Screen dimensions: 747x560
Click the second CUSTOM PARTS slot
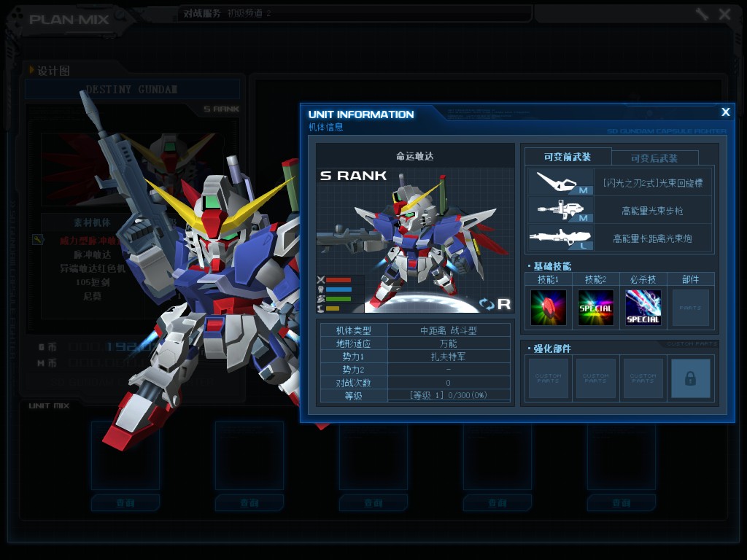pos(595,378)
